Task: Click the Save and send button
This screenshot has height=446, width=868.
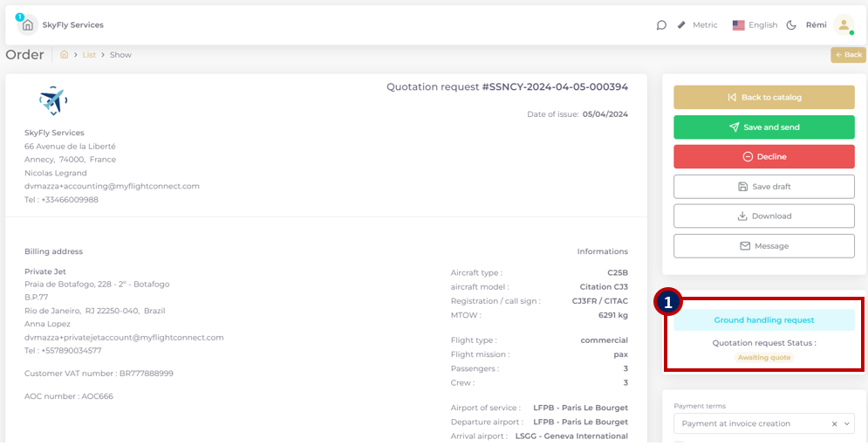Action: click(x=764, y=127)
